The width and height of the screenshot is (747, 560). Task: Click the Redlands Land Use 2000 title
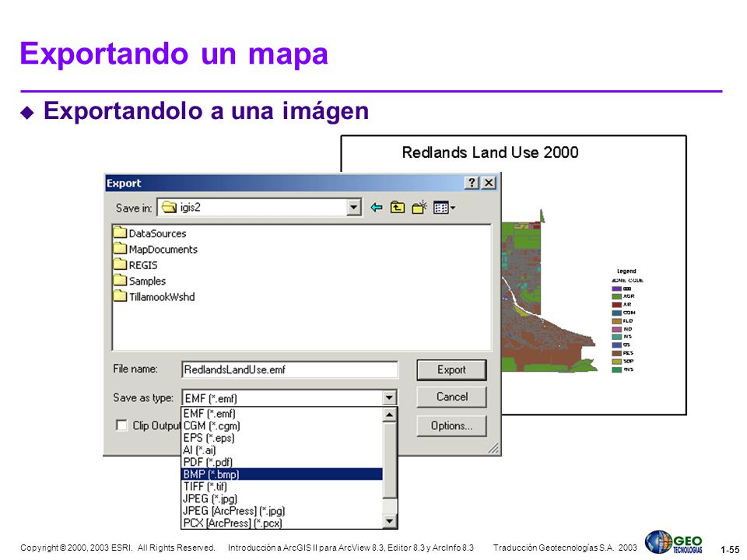[x=489, y=152]
